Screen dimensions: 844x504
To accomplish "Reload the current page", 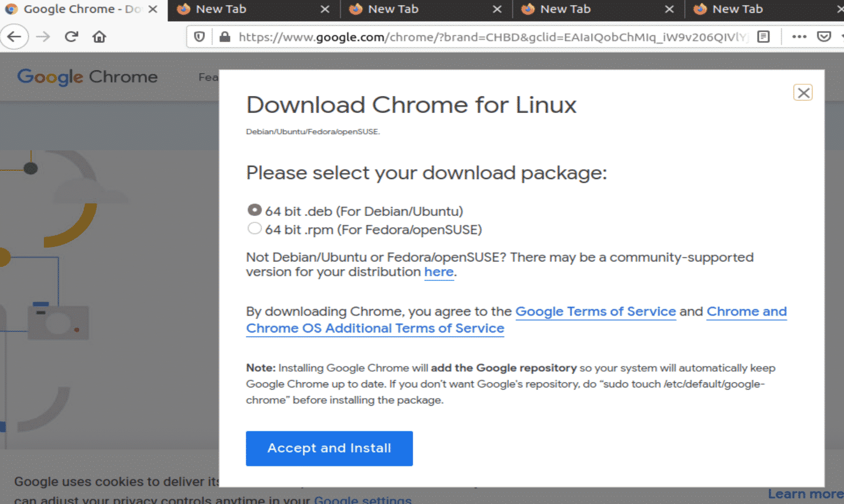I will [71, 37].
